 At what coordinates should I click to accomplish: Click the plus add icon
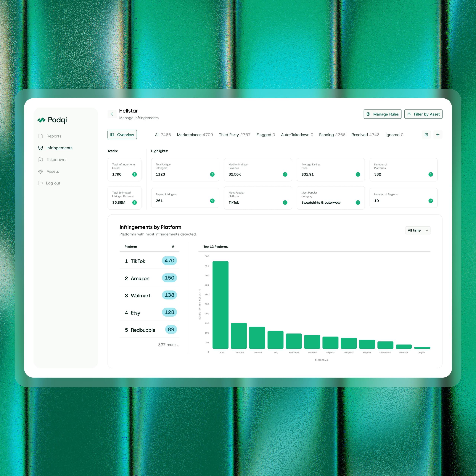(438, 134)
